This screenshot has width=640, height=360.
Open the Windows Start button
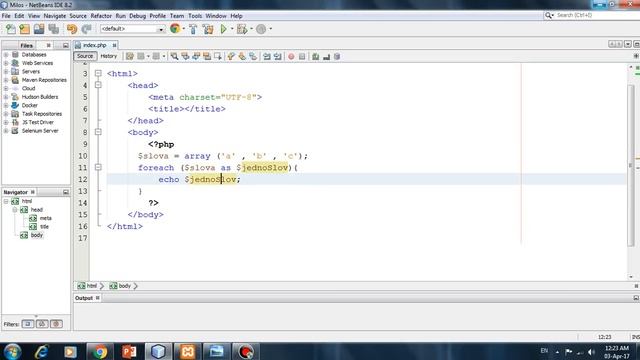[12, 351]
